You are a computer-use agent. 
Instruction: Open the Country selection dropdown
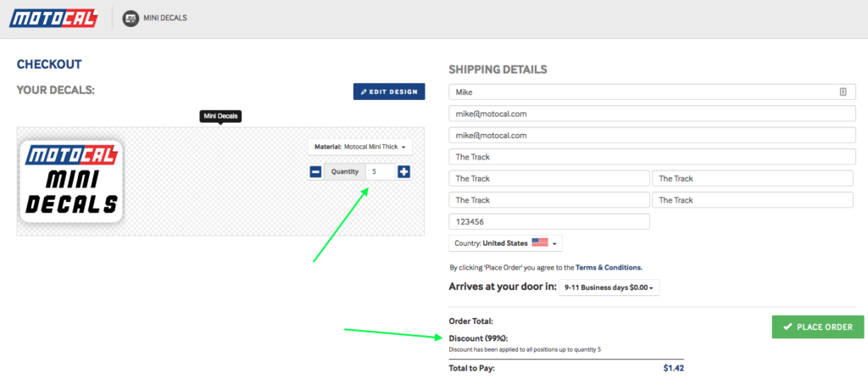pos(505,243)
